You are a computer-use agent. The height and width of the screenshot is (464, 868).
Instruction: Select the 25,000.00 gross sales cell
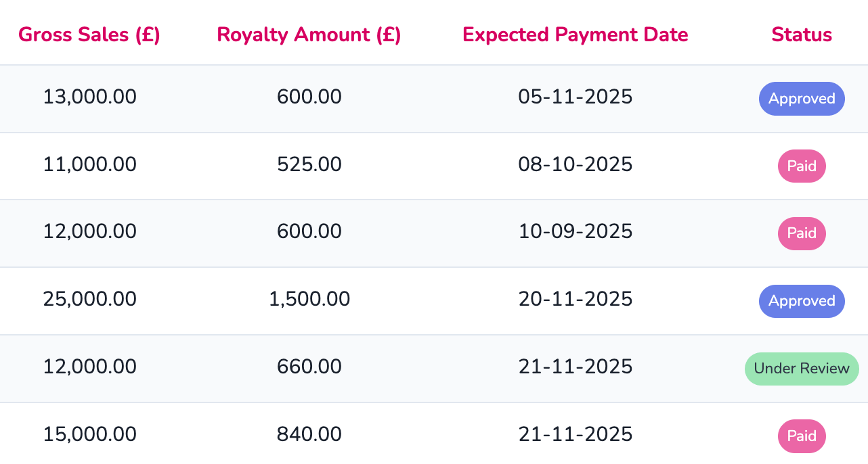pos(90,299)
